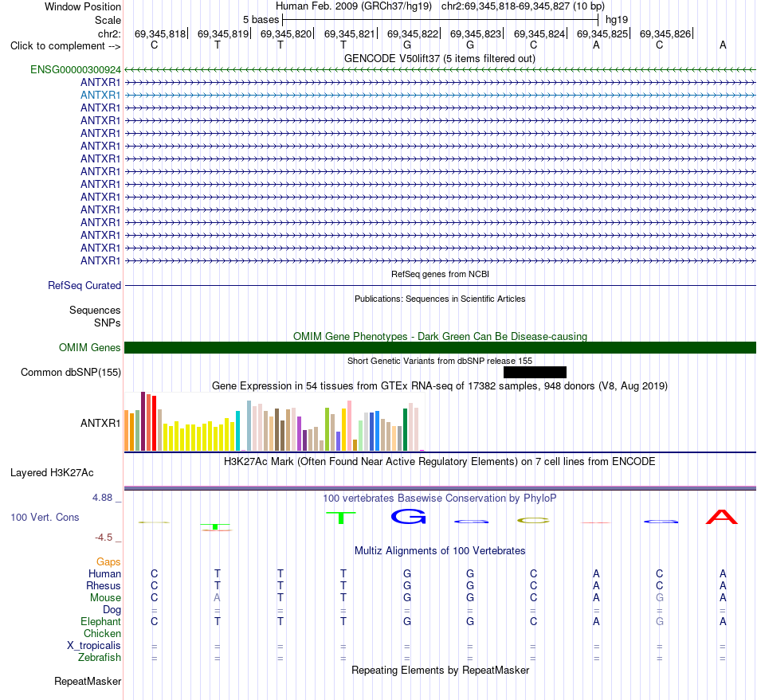Click the Click to complement --> label
Viewport: 757px width, 700px height.
click(x=65, y=46)
